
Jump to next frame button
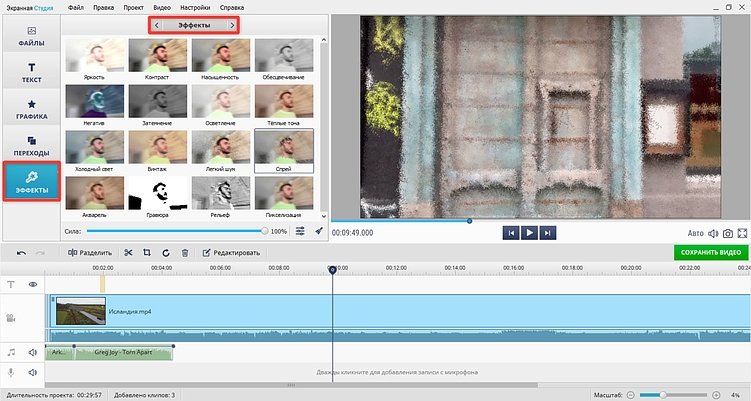[x=547, y=233]
